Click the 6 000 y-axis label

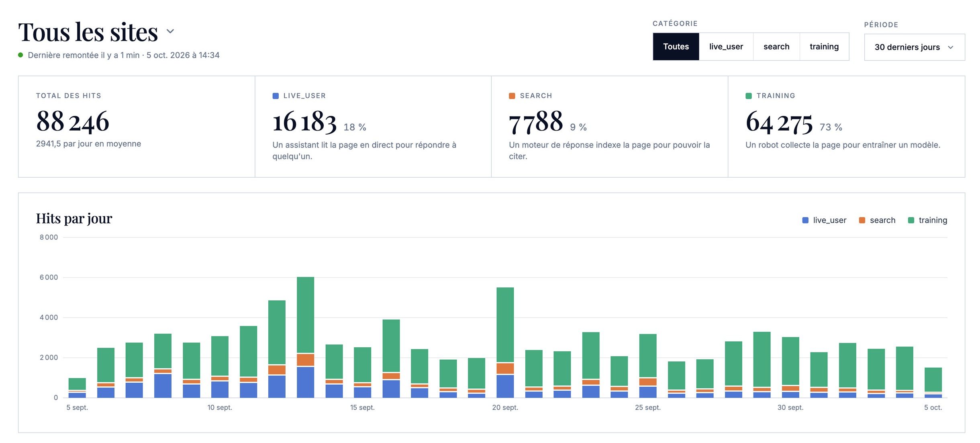click(x=49, y=277)
